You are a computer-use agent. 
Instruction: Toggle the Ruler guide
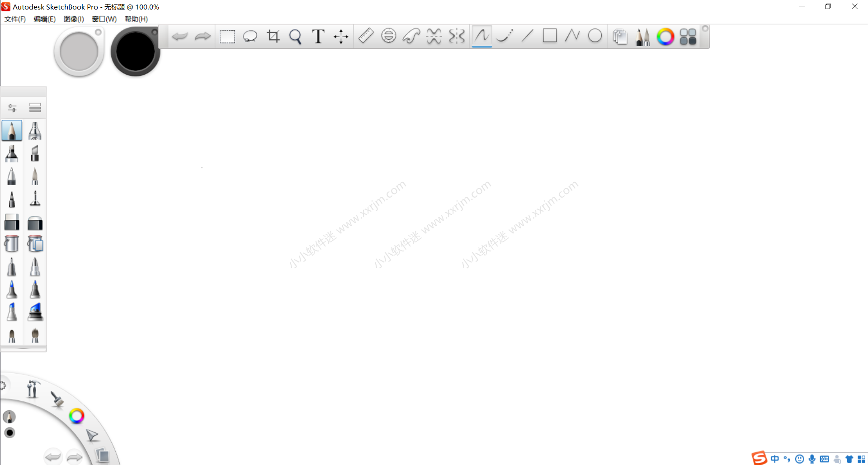coord(366,36)
